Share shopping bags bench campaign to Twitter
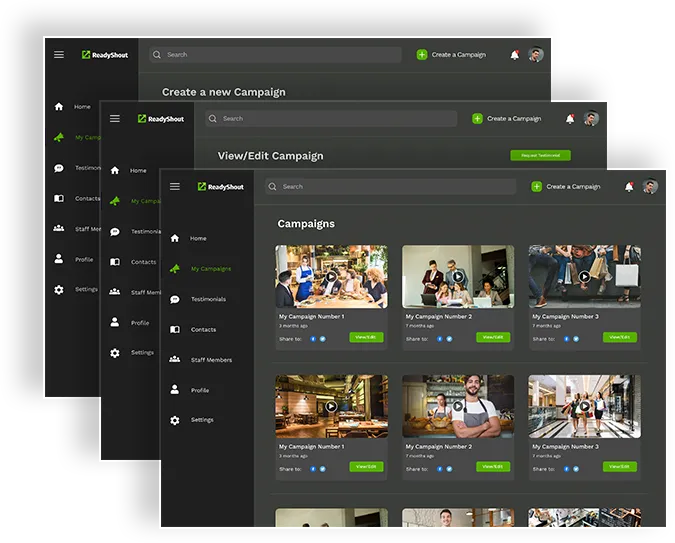The image size is (675, 543). point(576,339)
